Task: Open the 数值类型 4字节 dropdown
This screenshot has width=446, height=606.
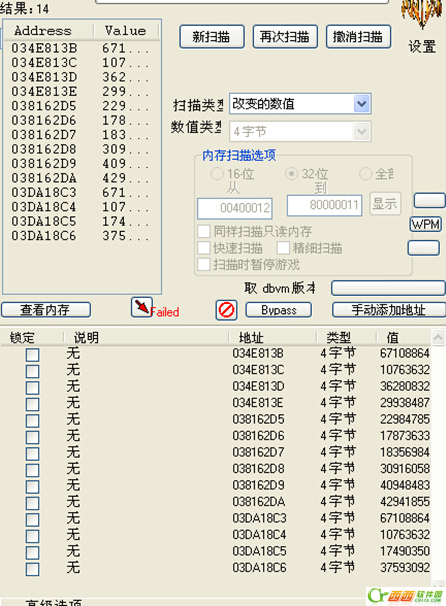Action: tap(300, 131)
